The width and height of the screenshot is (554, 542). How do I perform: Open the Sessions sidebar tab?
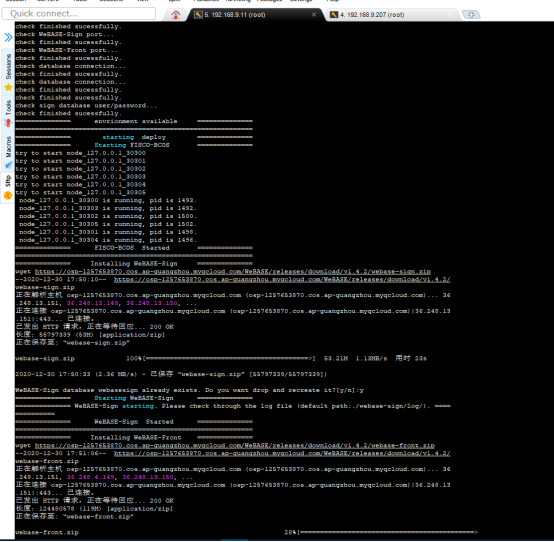pyautogui.click(x=8, y=73)
